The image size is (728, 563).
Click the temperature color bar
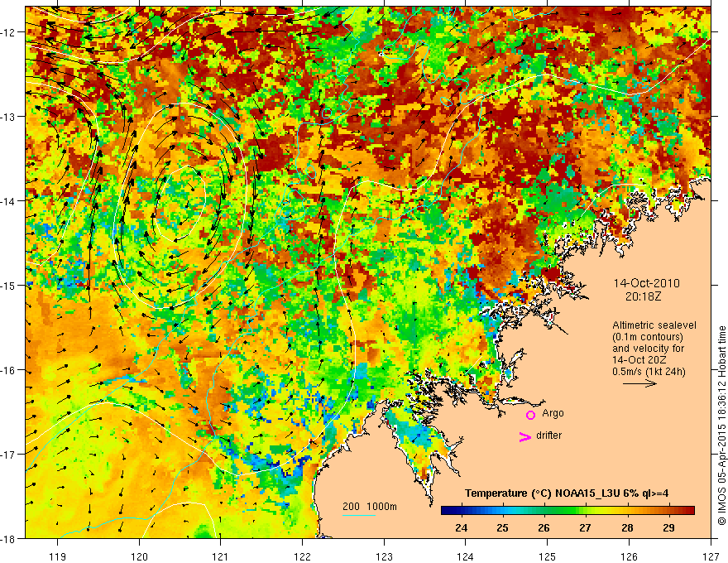(568, 511)
